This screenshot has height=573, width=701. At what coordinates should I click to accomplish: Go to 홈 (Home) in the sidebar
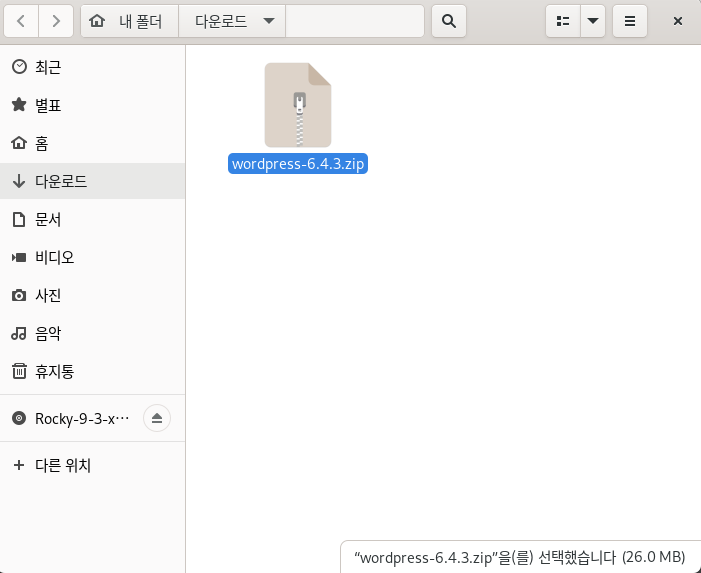pos(93,143)
